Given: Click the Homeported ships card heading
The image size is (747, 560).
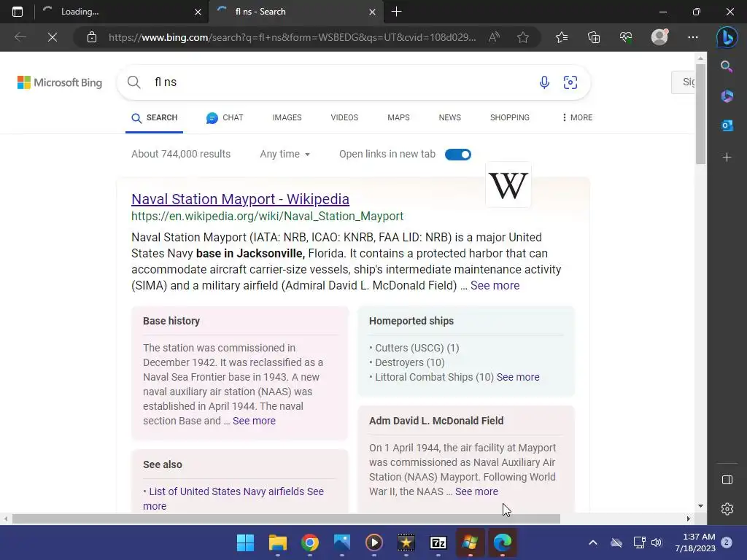Looking at the screenshot, I should [411, 321].
